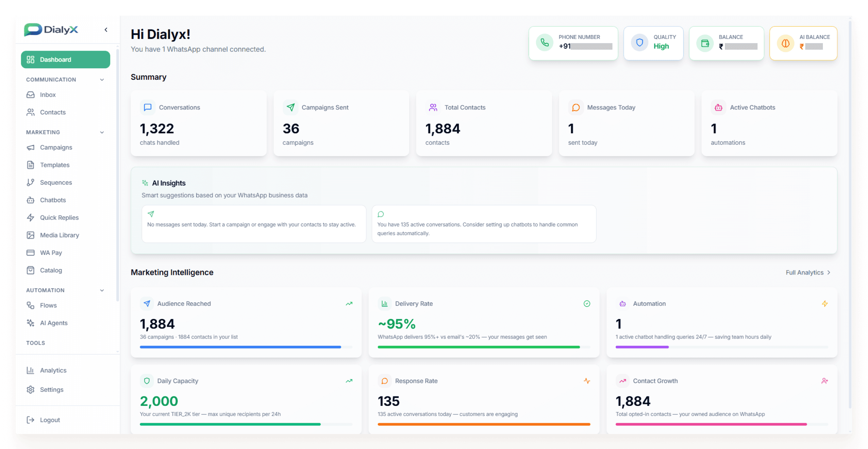This screenshot has height=449, width=868.
Task: Collapse the sidebar with the arrow icon
Action: click(106, 30)
